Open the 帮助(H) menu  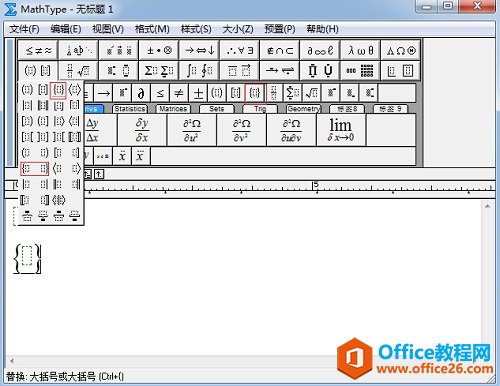pos(322,29)
